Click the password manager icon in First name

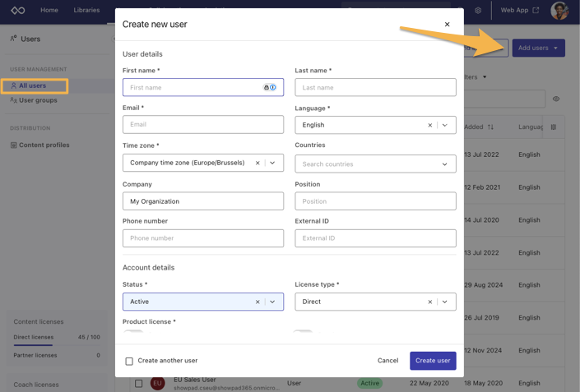266,88
